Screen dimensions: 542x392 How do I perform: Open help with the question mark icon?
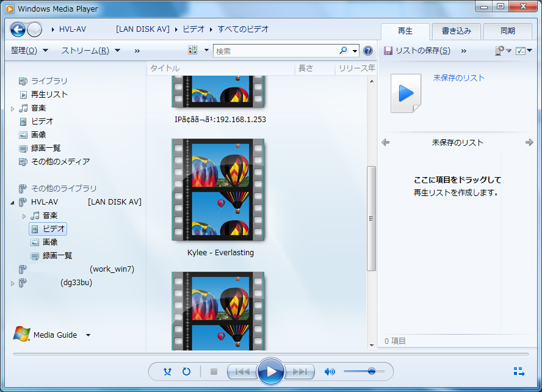(368, 51)
